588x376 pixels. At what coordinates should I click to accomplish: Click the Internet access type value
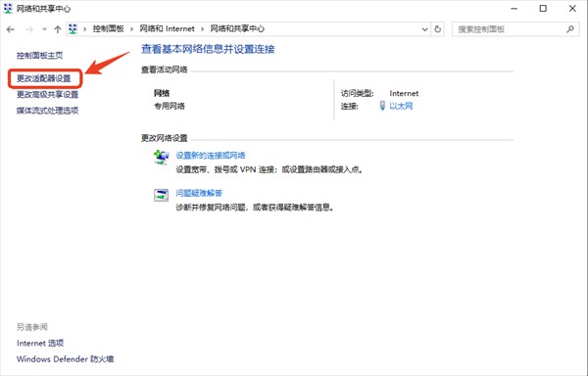click(404, 93)
